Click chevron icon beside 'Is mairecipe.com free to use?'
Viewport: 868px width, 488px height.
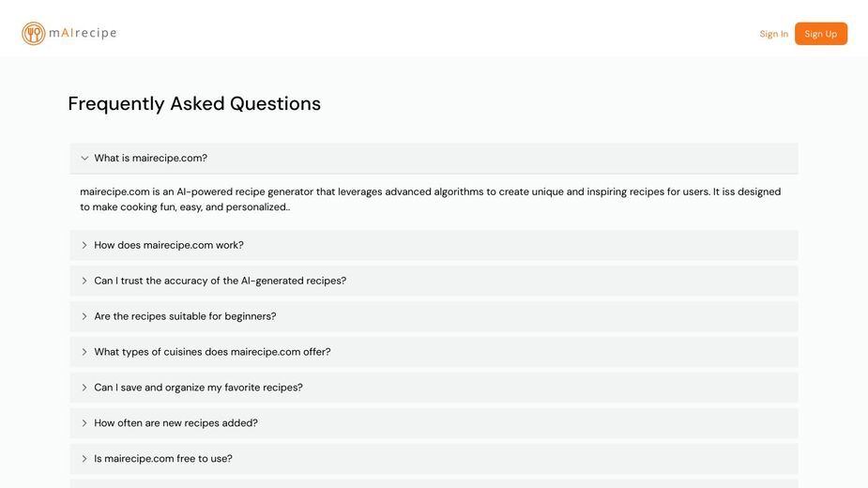[84, 459]
